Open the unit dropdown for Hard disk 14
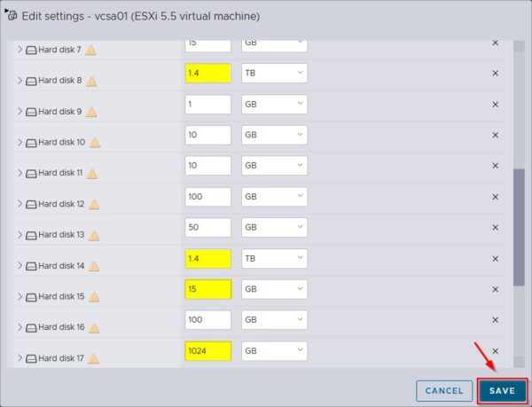 coord(274,258)
